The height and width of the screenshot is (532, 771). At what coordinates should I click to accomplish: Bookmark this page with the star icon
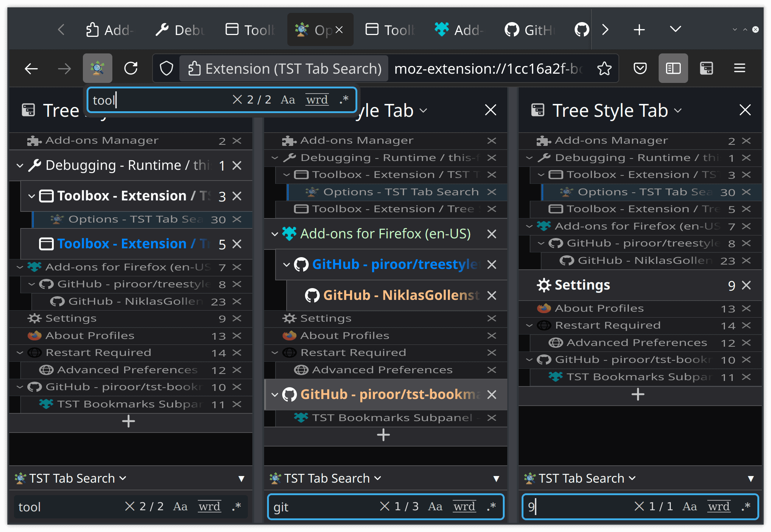[x=604, y=69]
